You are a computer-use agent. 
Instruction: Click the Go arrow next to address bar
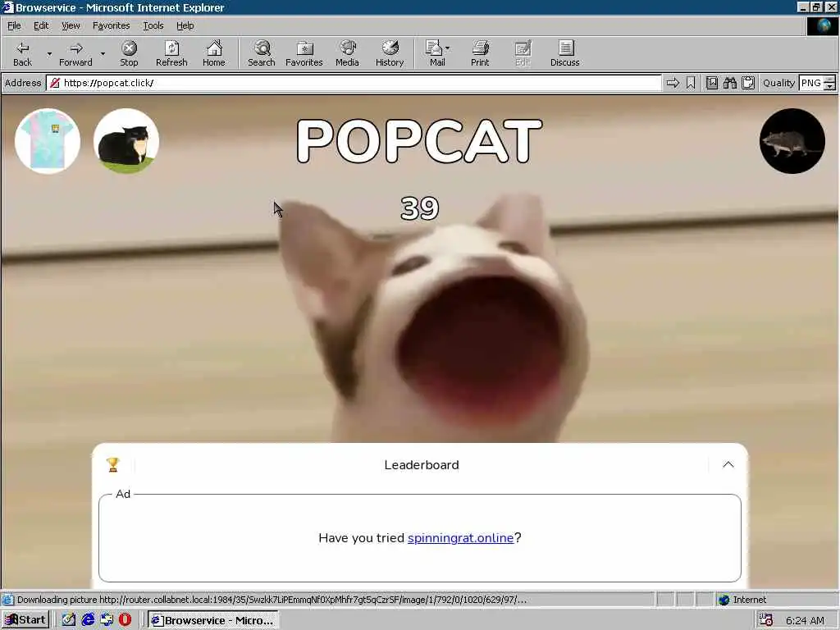673,83
